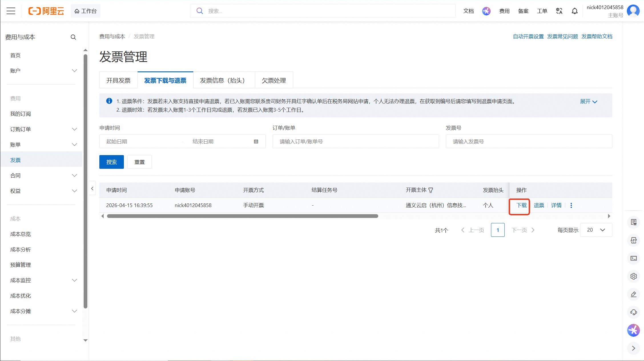Open the 工作台 workbench button
The height and width of the screenshot is (361, 644).
click(86, 11)
